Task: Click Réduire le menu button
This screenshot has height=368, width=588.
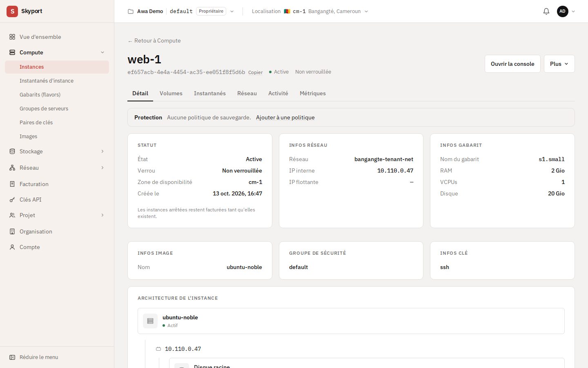Action: coord(57,357)
